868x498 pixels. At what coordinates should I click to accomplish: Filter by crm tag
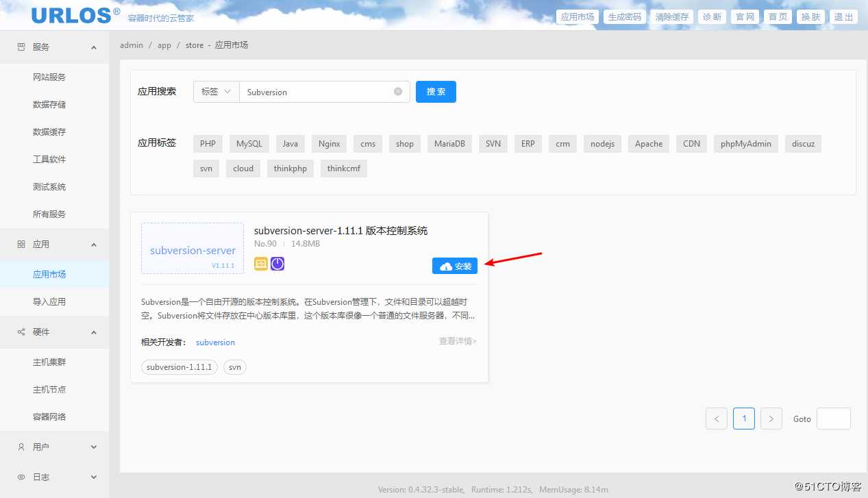[563, 144]
